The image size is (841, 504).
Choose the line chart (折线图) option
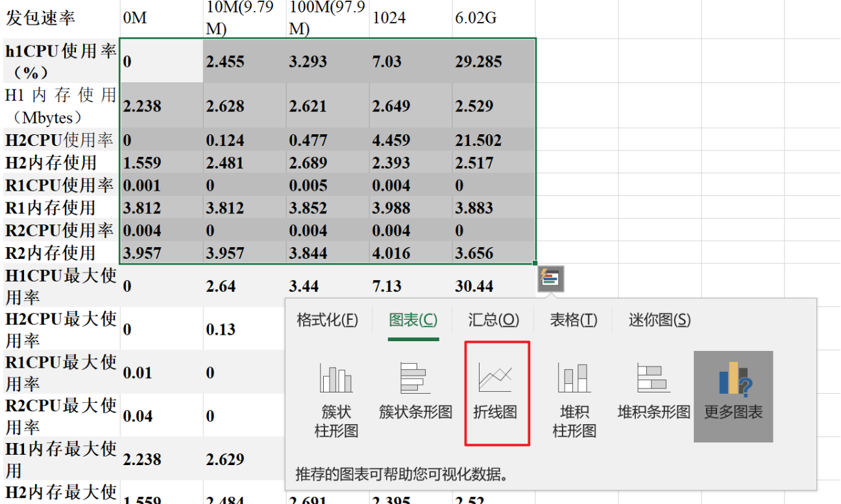[x=497, y=393]
